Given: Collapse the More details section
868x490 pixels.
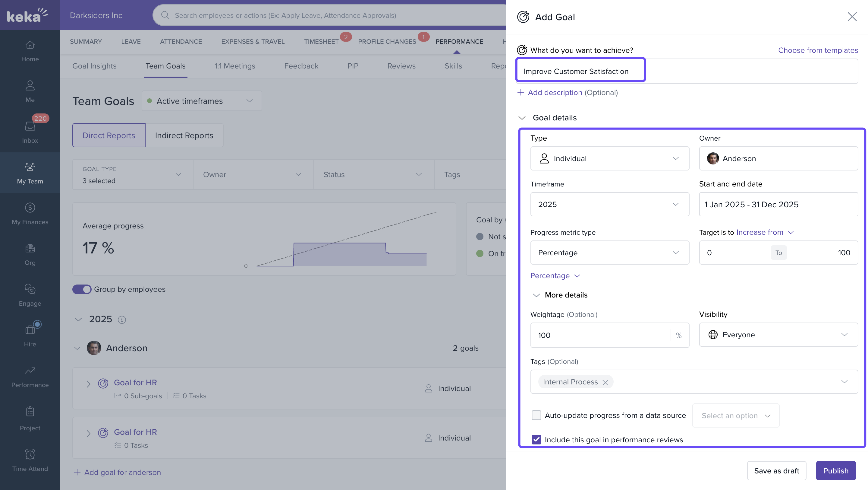Looking at the screenshot, I should click(536, 295).
